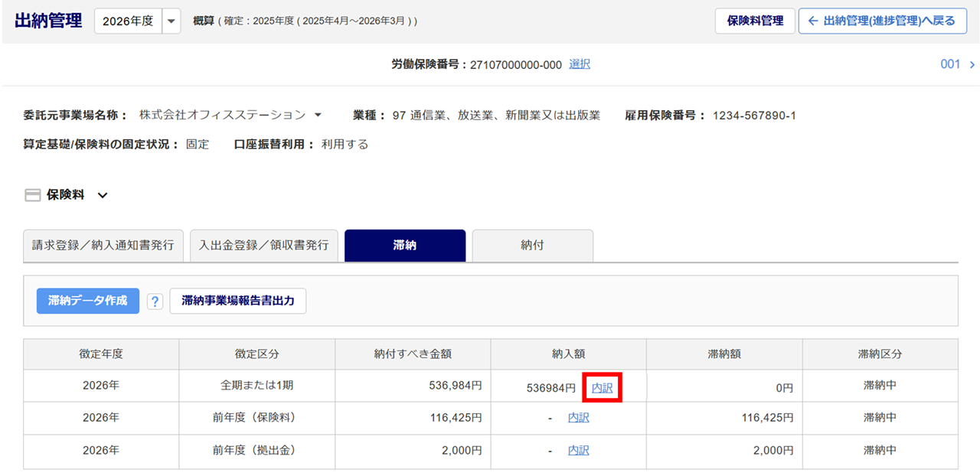Screen dimensions: 980x476
Task: Go to the 納付 tab
Action: (x=532, y=246)
